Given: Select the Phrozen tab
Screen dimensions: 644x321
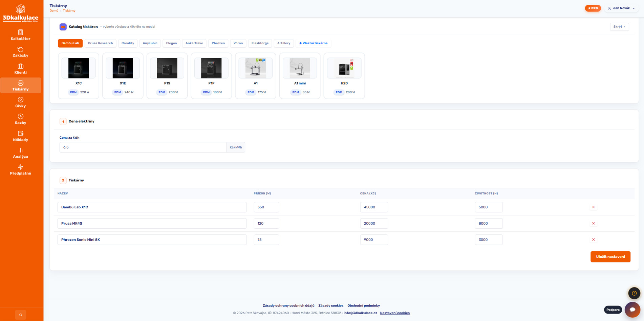Looking at the screenshot, I should click(x=218, y=43).
